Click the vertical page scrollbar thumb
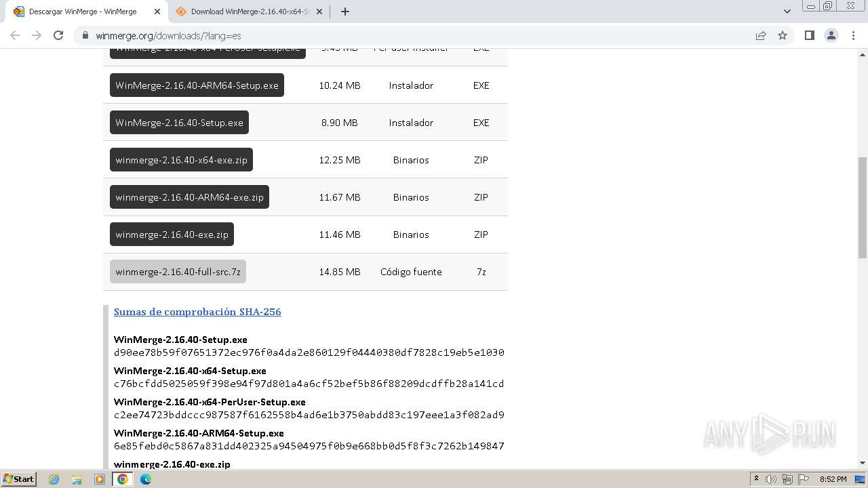The image size is (868, 488). coord(862,207)
